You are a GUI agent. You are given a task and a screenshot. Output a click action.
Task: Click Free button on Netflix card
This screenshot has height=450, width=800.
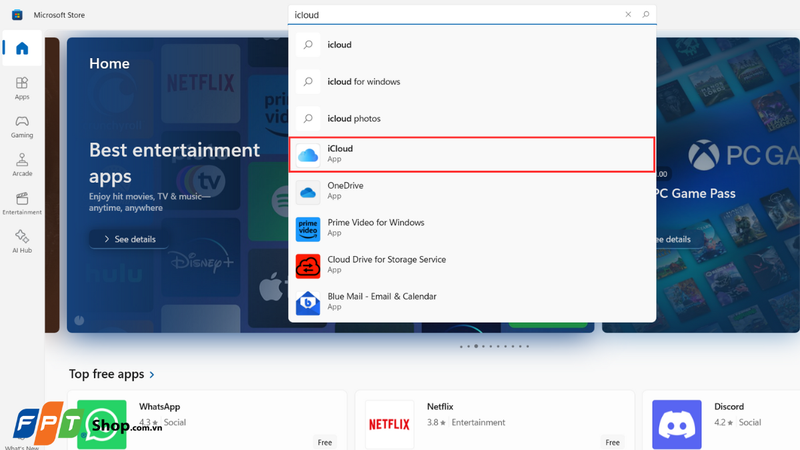tap(612, 442)
